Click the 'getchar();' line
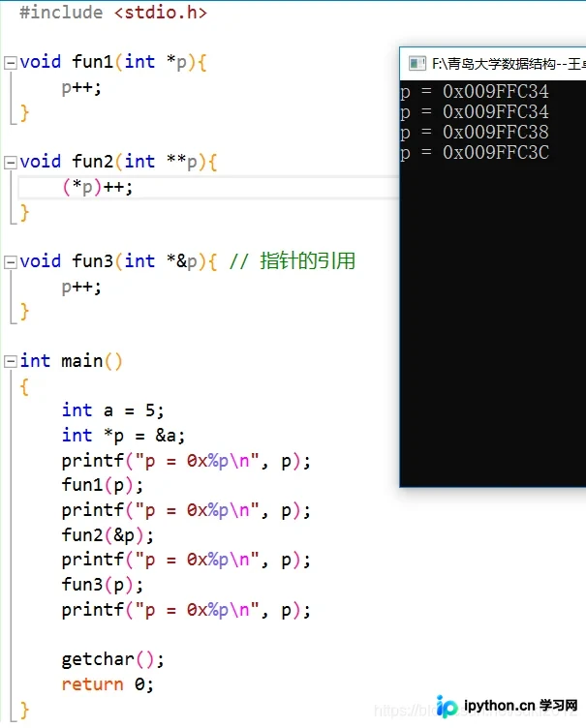Screen dimensions: 586x728 tap(113, 660)
